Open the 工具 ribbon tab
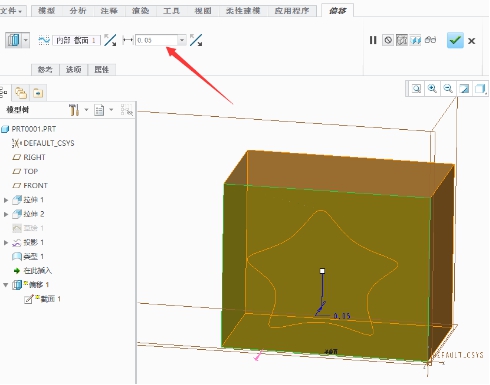 pyautogui.click(x=171, y=11)
